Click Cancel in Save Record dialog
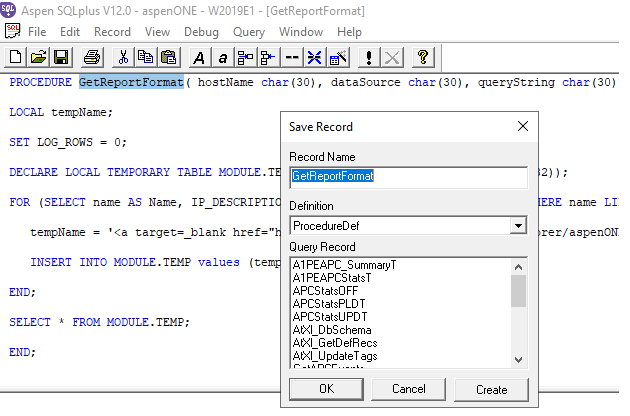This screenshot has width=630, height=416. click(x=409, y=389)
